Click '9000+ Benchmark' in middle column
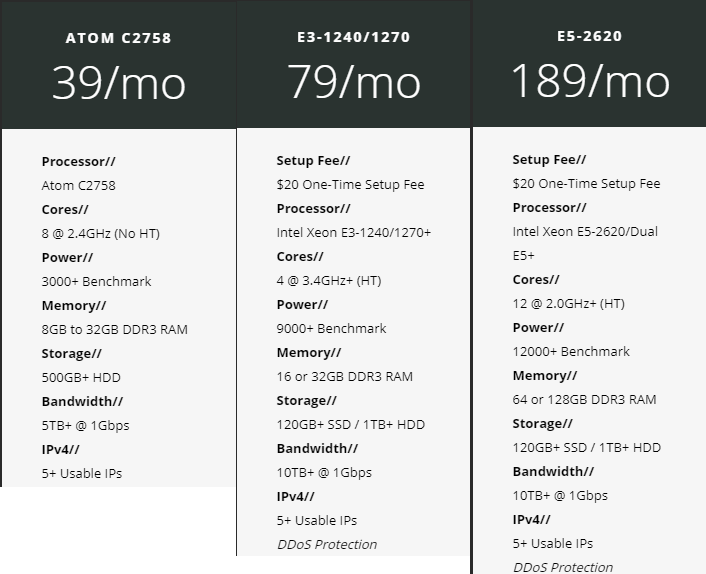706x574 pixels. coord(331,328)
